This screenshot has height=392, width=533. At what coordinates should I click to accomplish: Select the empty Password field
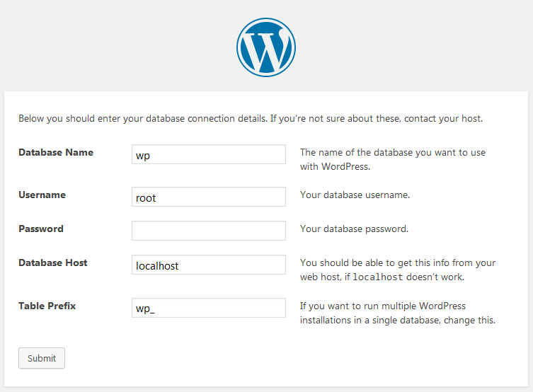coord(208,231)
